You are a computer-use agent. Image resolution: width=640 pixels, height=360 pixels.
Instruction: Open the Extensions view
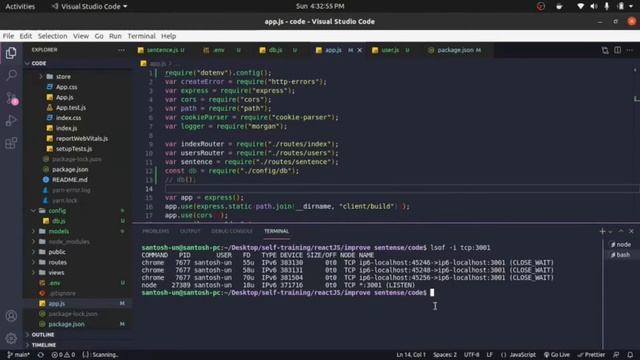click(x=11, y=143)
